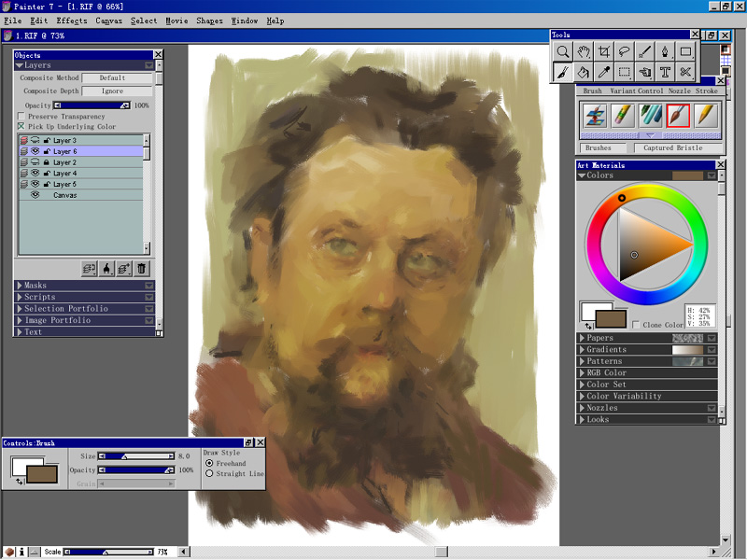Viewport: 747px width, 560px height.
Task: Select the Lasso tool
Action: pyautogui.click(x=624, y=51)
